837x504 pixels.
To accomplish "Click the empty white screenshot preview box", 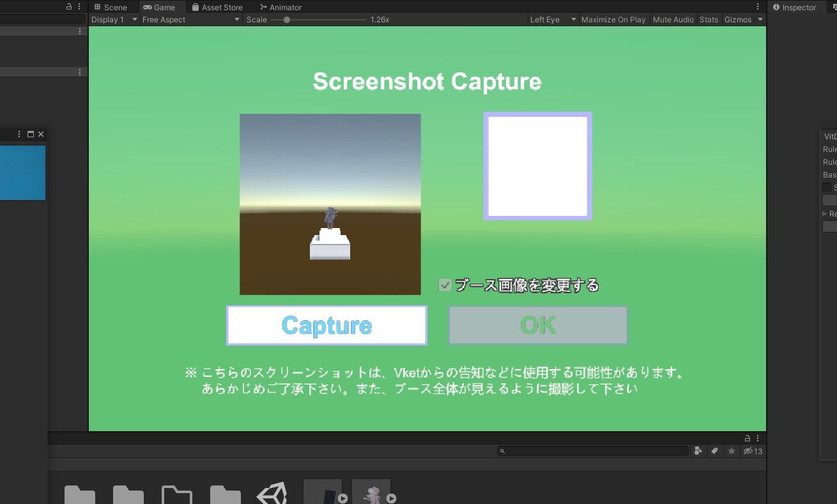I will point(538,166).
